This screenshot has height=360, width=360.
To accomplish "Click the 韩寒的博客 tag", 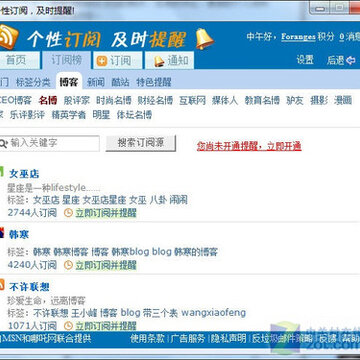I will [196, 252].
